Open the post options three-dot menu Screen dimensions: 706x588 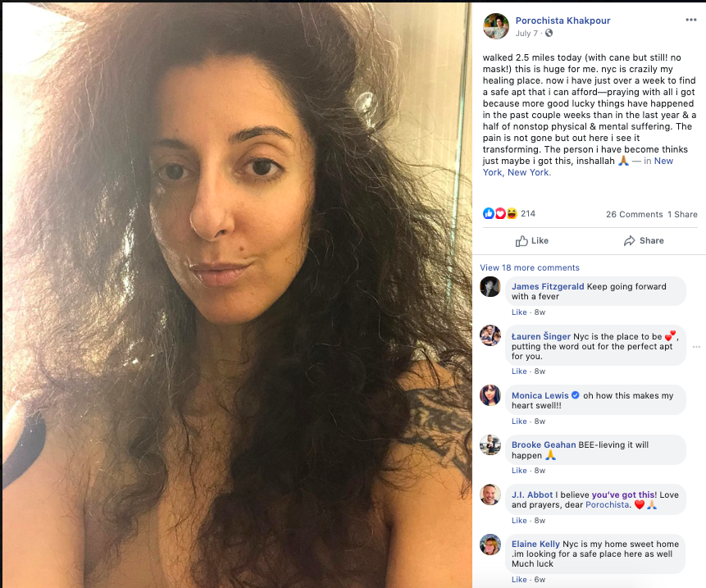690,20
